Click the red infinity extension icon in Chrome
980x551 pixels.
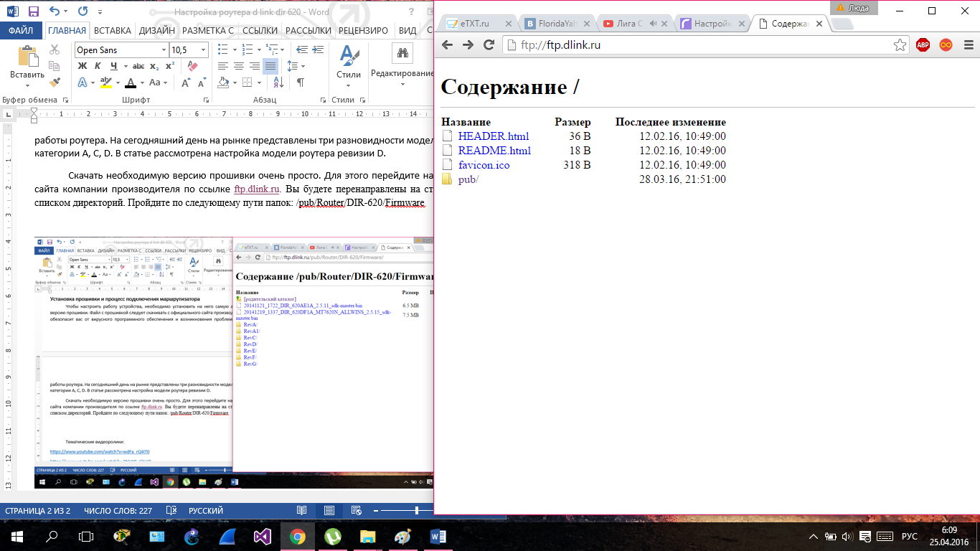click(946, 45)
